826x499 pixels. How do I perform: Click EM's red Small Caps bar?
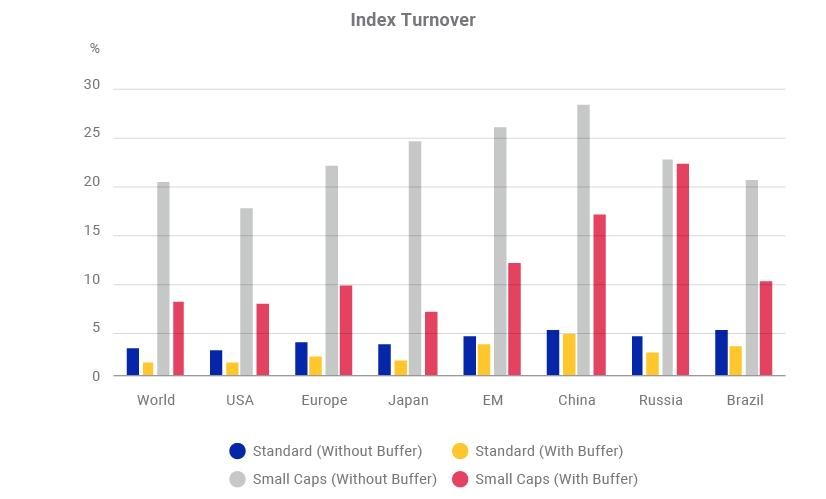point(514,319)
